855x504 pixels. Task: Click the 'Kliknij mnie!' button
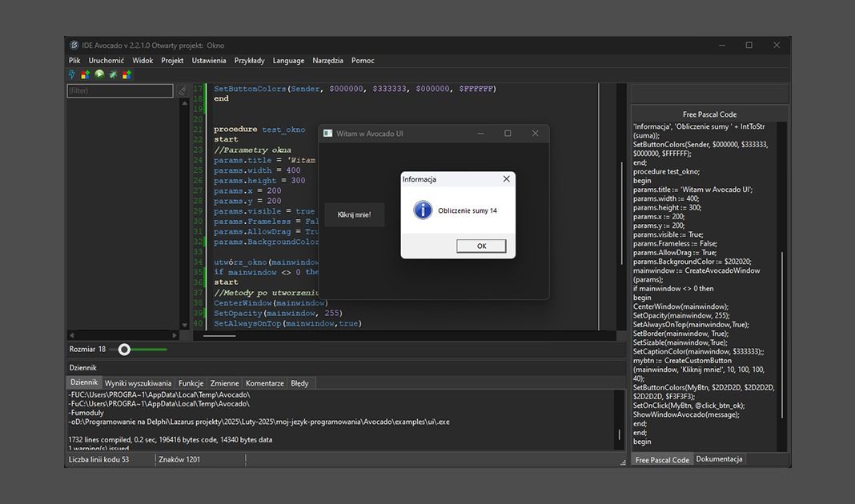pos(354,214)
